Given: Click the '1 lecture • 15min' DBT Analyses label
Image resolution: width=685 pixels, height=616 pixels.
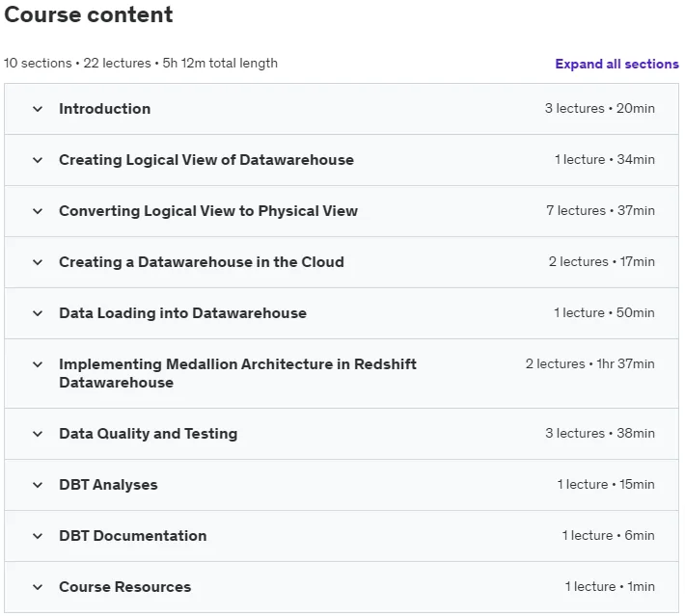Looking at the screenshot, I should point(606,484).
